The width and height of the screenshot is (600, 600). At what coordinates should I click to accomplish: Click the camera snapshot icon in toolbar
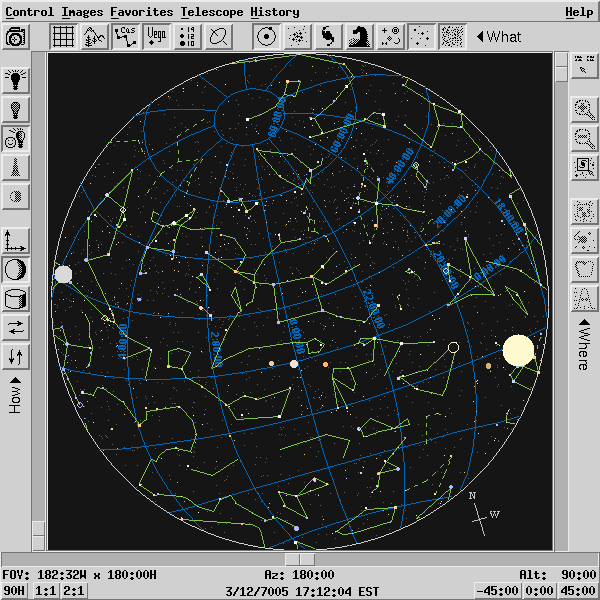pos(16,37)
